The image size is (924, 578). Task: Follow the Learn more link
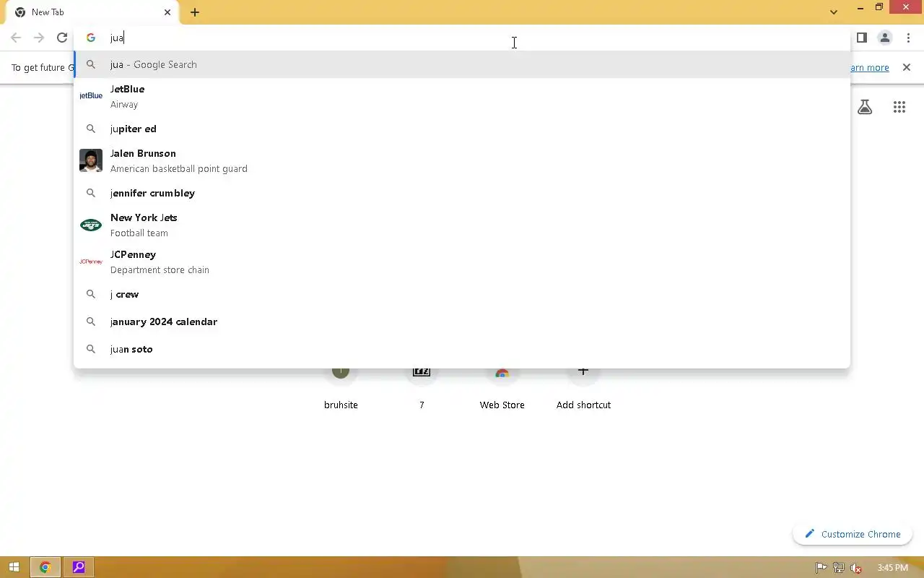869,67
